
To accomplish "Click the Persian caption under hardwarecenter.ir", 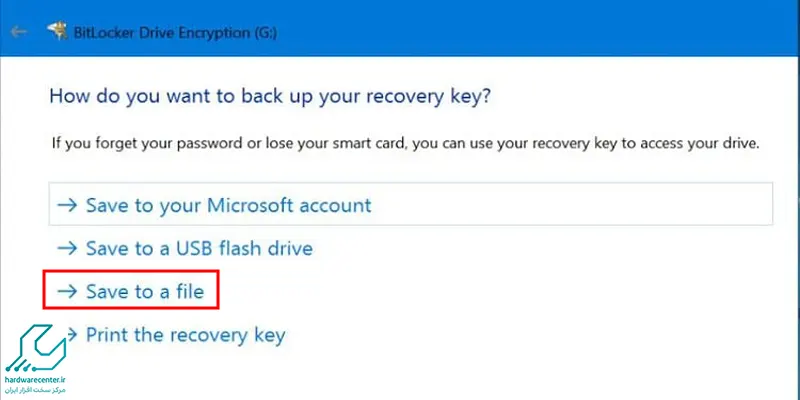I will click(x=36, y=390).
